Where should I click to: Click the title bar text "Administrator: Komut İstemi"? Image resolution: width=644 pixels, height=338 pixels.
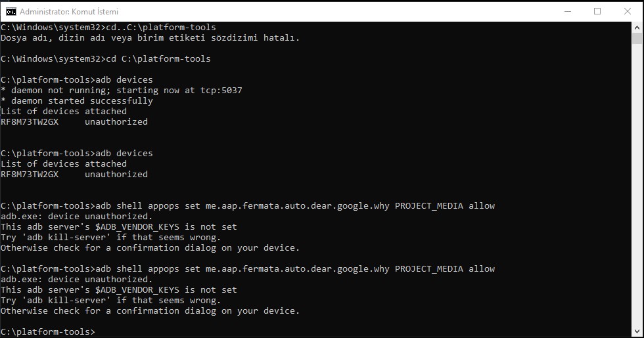[x=69, y=12]
